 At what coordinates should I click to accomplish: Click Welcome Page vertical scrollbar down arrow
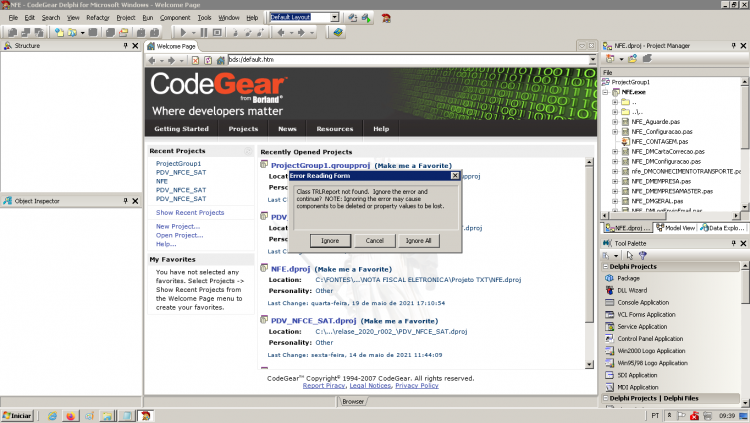pos(589,365)
